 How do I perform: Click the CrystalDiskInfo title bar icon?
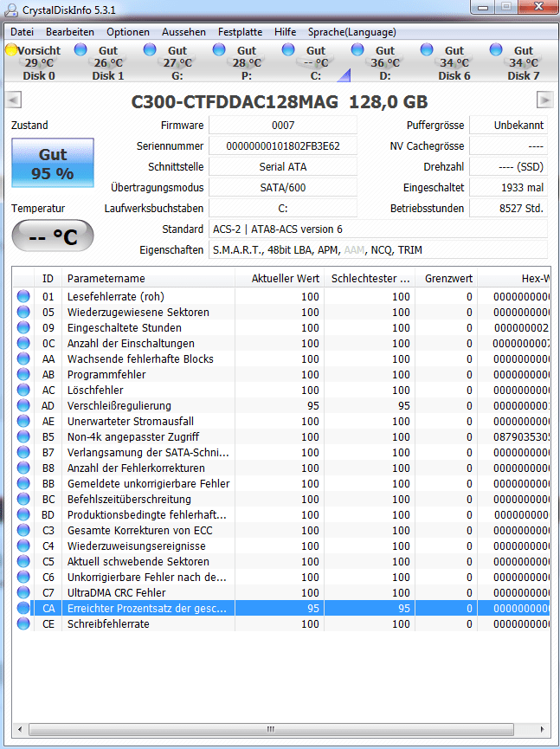pos(11,10)
